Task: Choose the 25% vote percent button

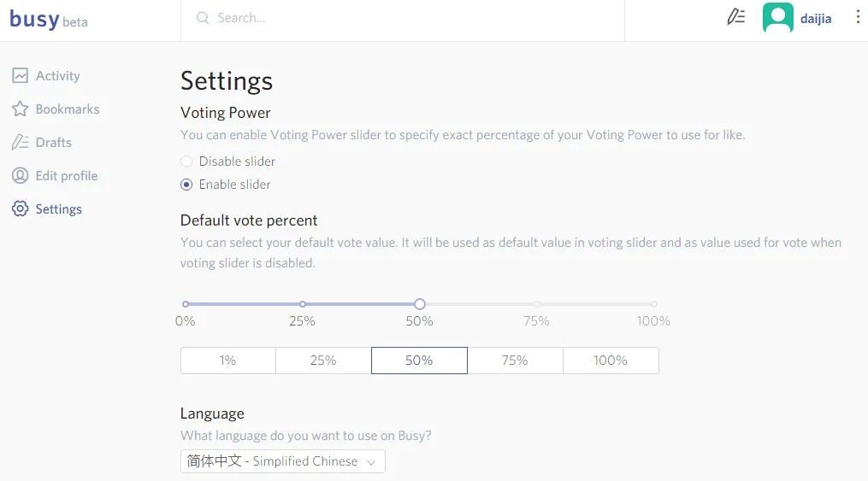Action: coord(323,361)
